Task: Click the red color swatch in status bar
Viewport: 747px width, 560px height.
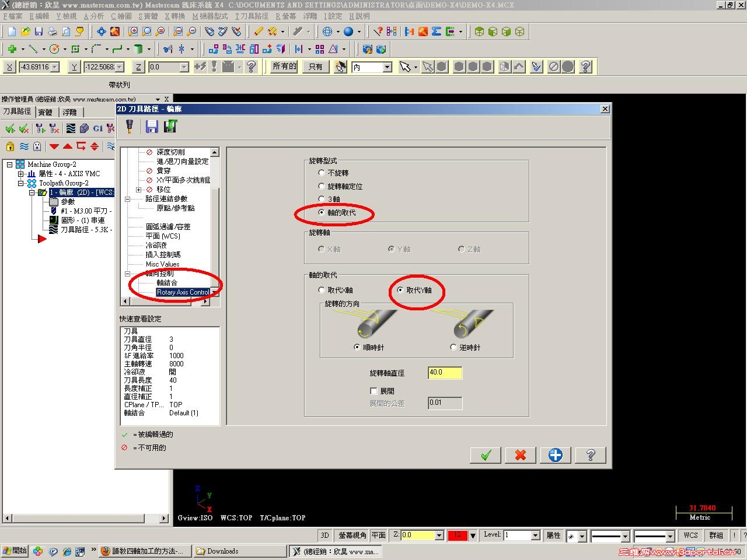Action: point(458,535)
